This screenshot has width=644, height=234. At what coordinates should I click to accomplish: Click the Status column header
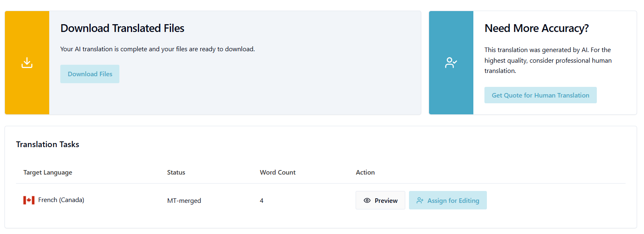pos(176,173)
